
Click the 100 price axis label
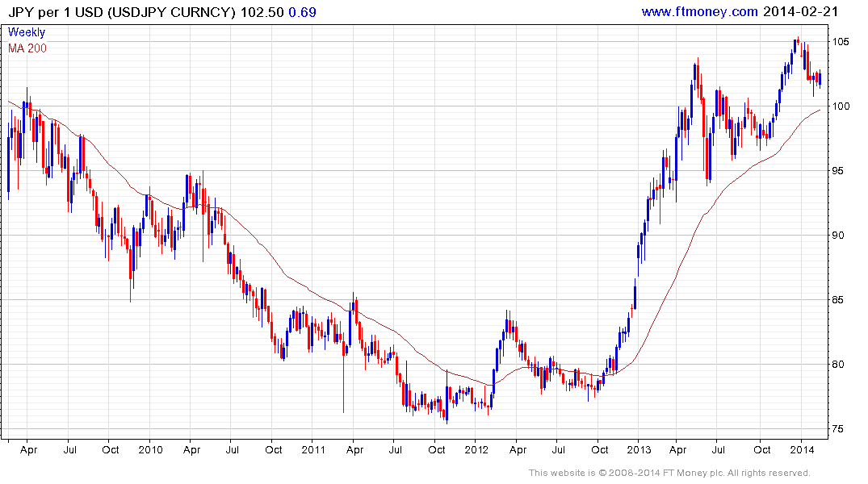(843, 106)
